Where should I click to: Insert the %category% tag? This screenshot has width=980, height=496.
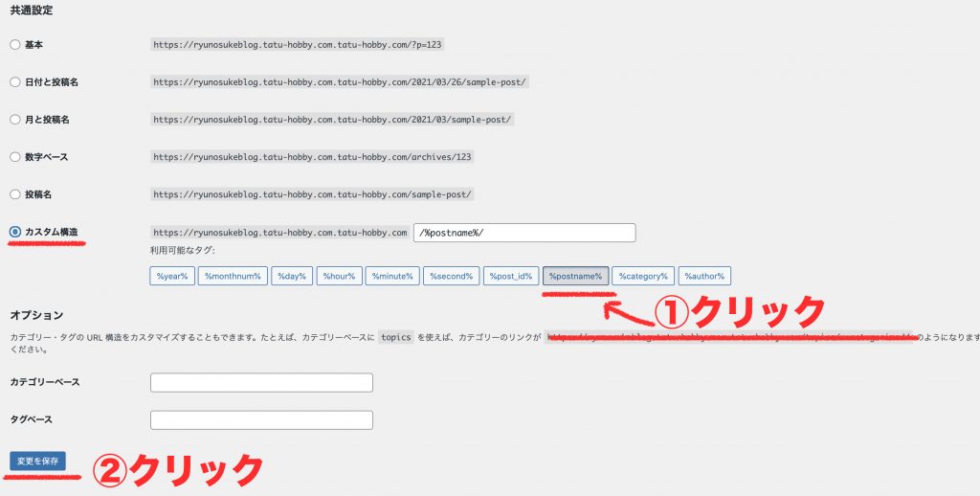point(643,276)
